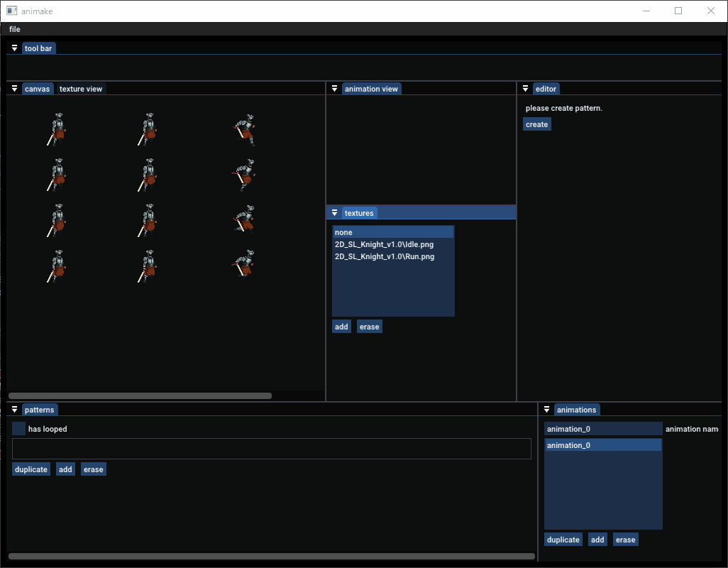Viewport: 728px width, 568px height.
Task: Erase the selected pattern
Action: [x=94, y=469]
